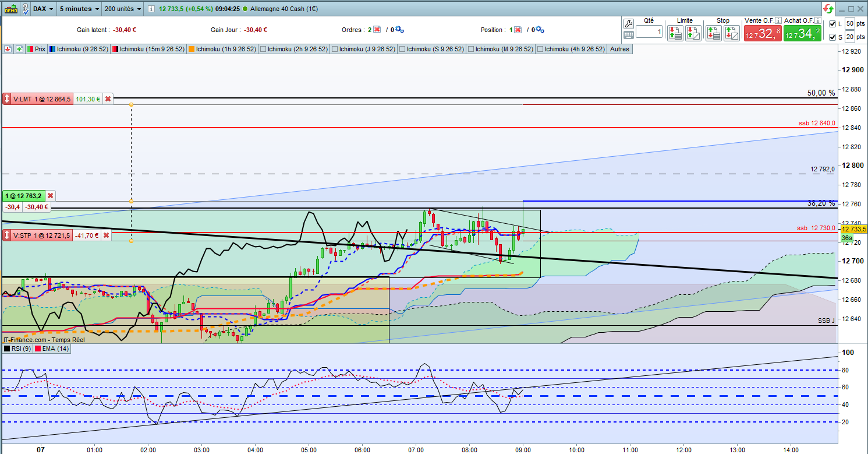Click the green Achat buy price button
This screenshot has width=868, height=454.
tap(802, 33)
